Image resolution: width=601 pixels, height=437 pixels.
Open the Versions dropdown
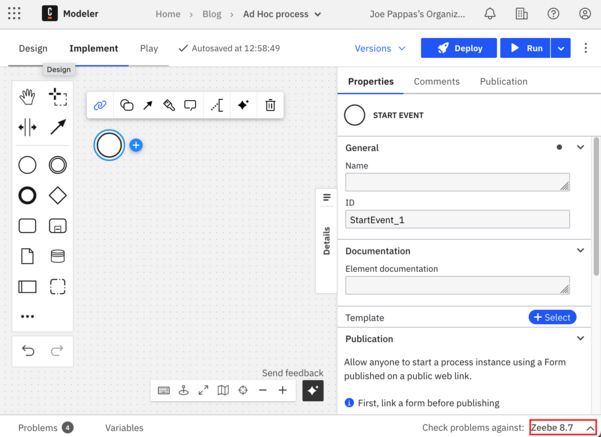point(379,49)
